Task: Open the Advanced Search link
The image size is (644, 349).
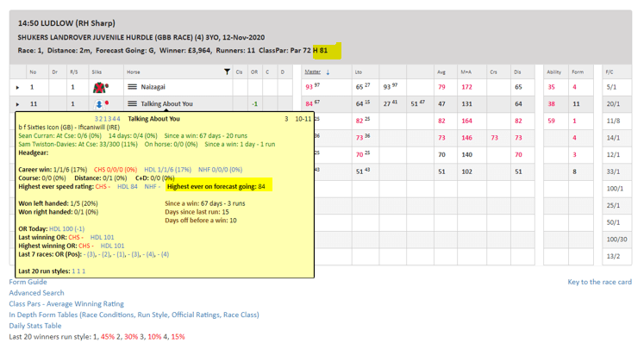Action: (x=36, y=293)
